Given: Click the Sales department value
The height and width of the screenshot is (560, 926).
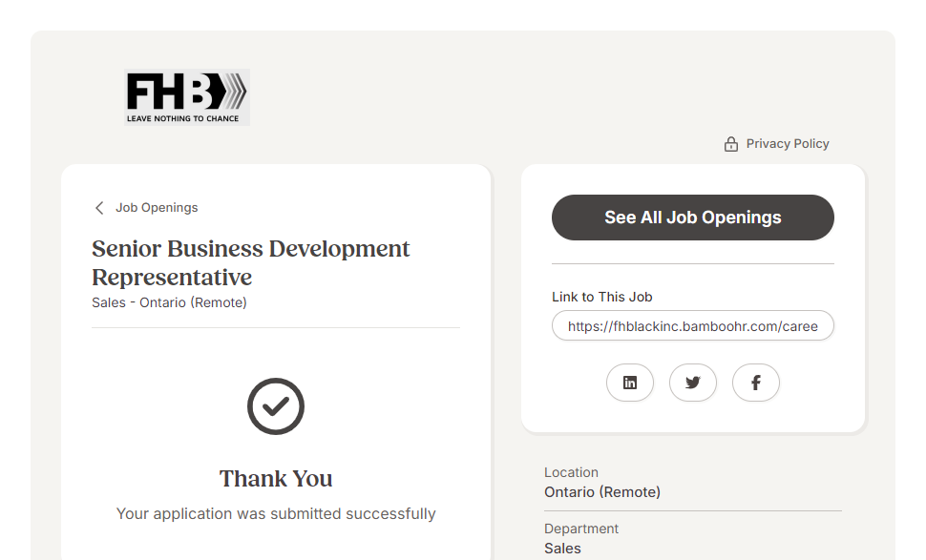Looking at the screenshot, I should pos(562,549).
